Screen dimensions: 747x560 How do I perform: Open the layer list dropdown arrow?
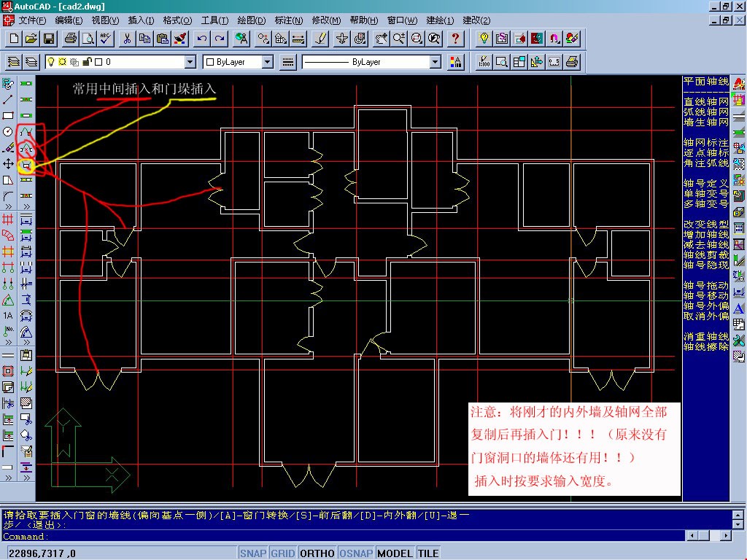[190, 62]
